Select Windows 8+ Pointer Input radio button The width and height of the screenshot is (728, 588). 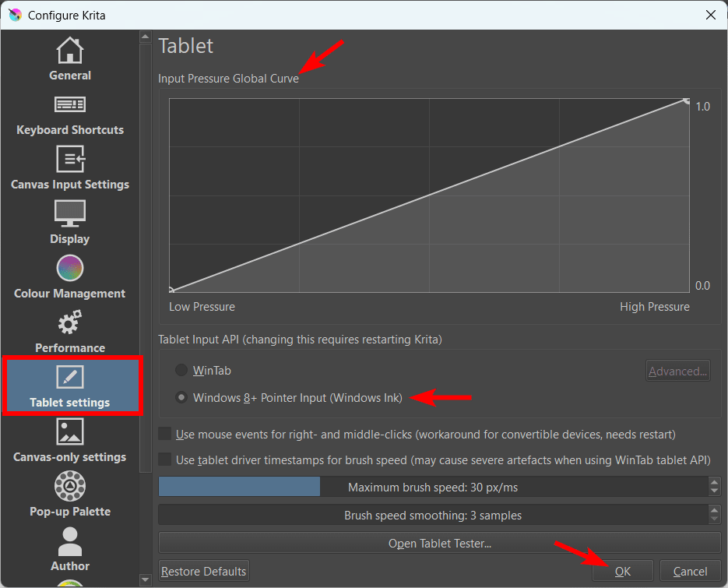pos(181,397)
